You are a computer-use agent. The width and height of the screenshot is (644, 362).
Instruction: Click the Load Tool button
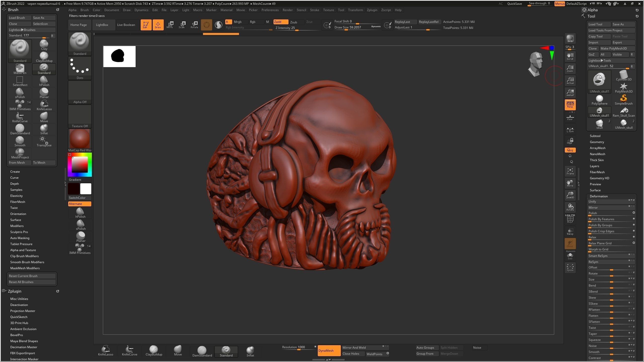pos(599,24)
